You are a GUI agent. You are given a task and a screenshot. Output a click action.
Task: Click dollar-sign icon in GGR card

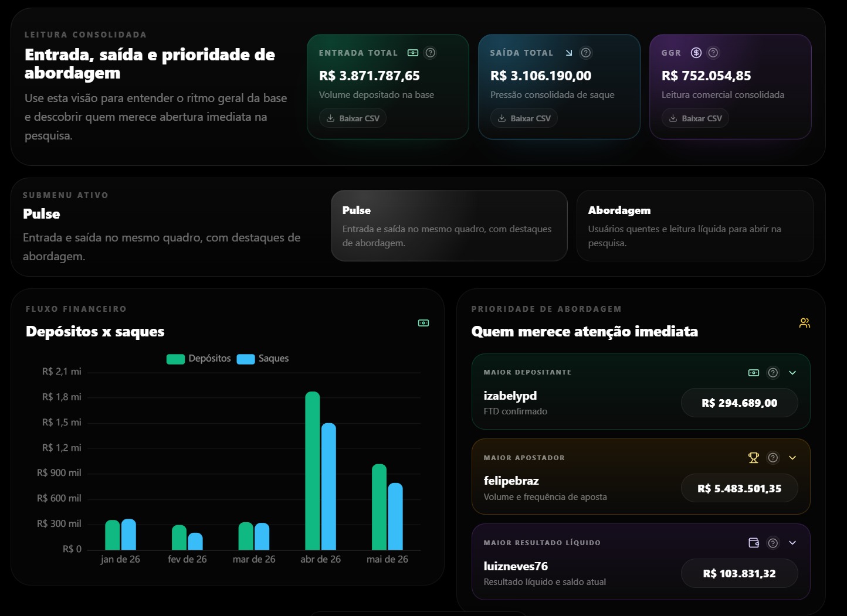click(696, 53)
